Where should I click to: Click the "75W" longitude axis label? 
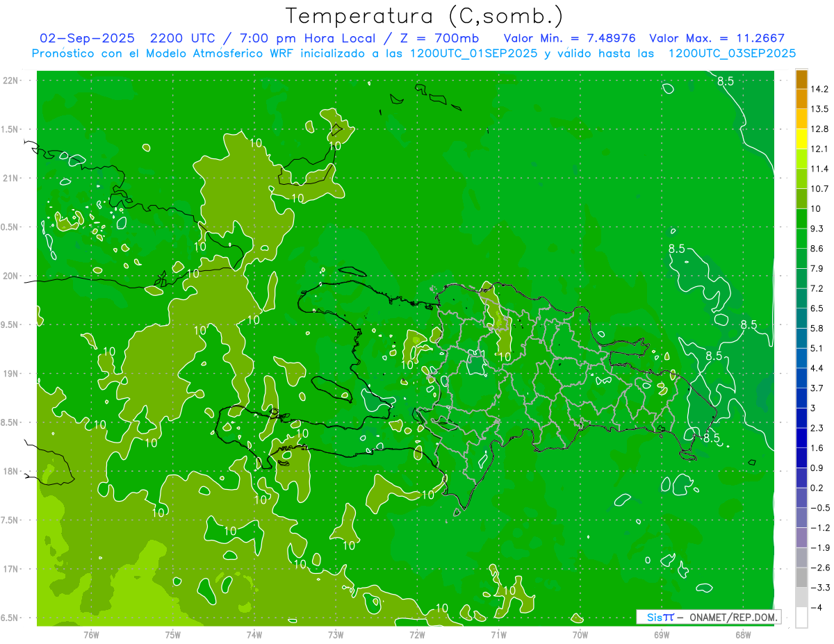coord(172,634)
